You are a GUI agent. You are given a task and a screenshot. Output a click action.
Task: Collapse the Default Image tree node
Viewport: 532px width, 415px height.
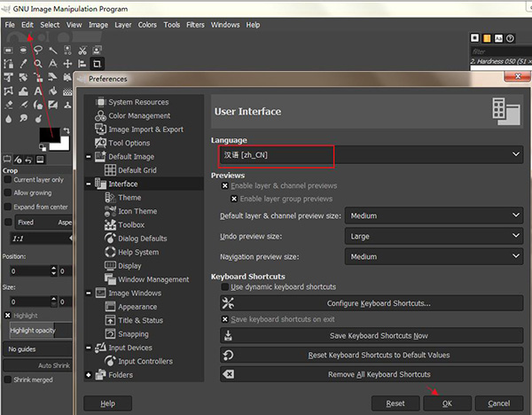(89, 157)
